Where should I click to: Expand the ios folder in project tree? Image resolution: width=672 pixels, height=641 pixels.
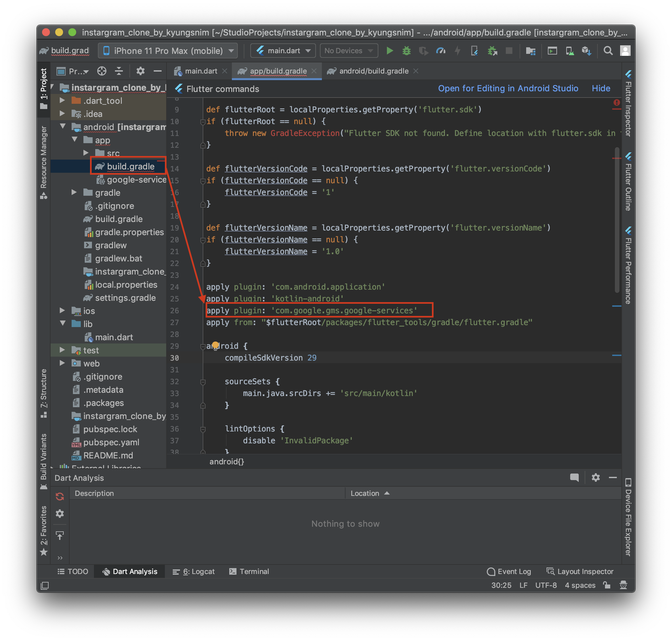click(62, 310)
